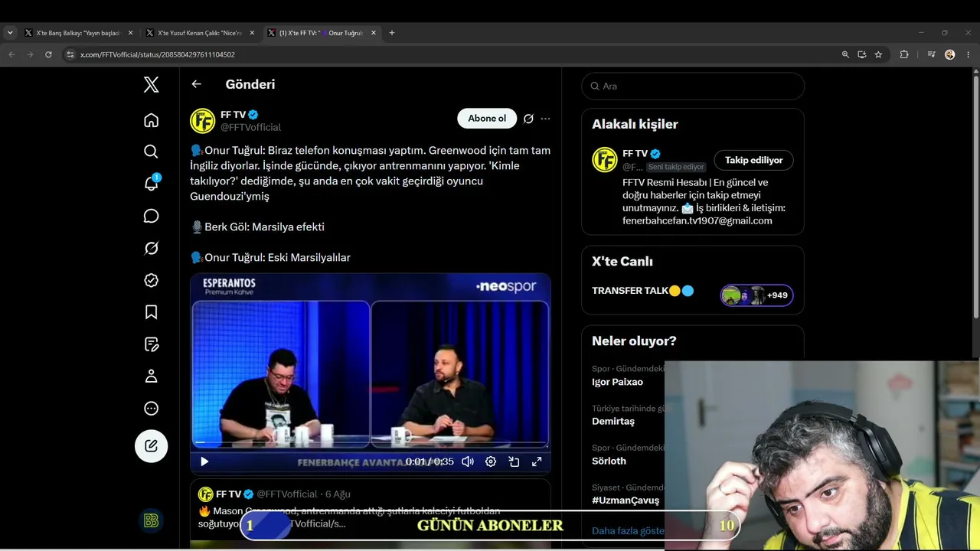The height and width of the screenshot is (551, 980).
Task: Open the X logo home link
Action: click(x=152, y=84)
